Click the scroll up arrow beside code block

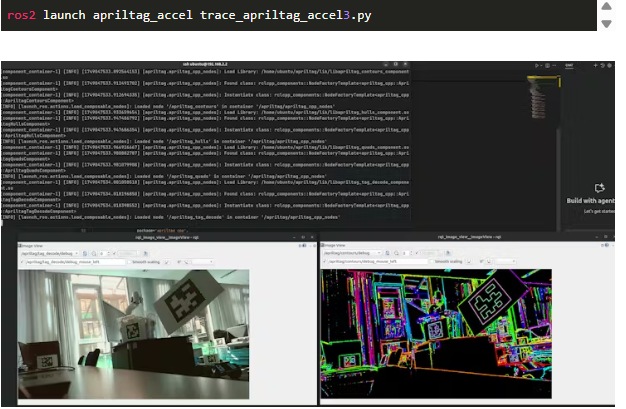pyautogui.click(x=605, y=7)
